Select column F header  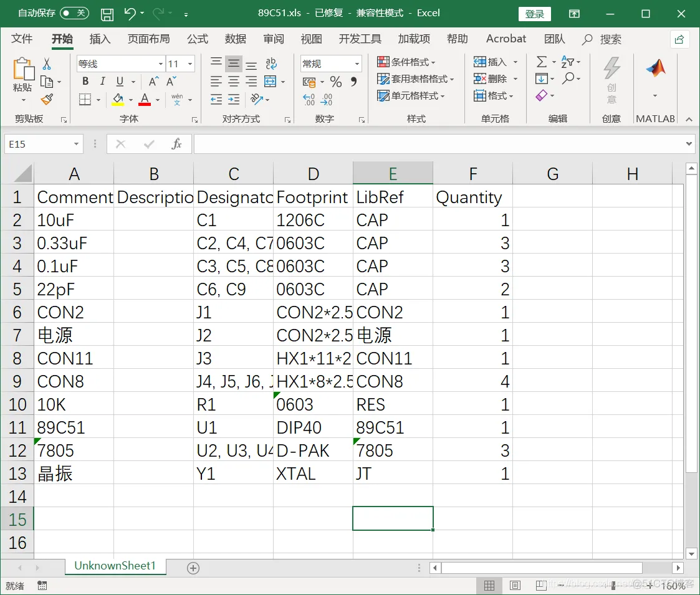click(x=472, y=174)
